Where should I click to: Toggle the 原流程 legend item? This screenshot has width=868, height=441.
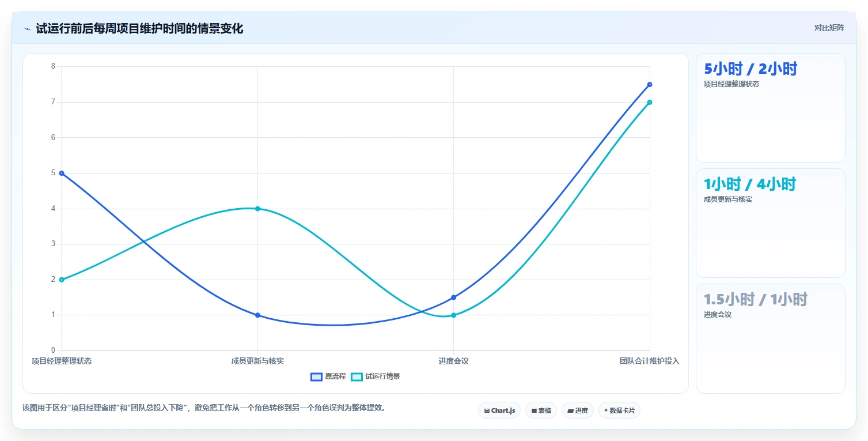pos(328,376)
